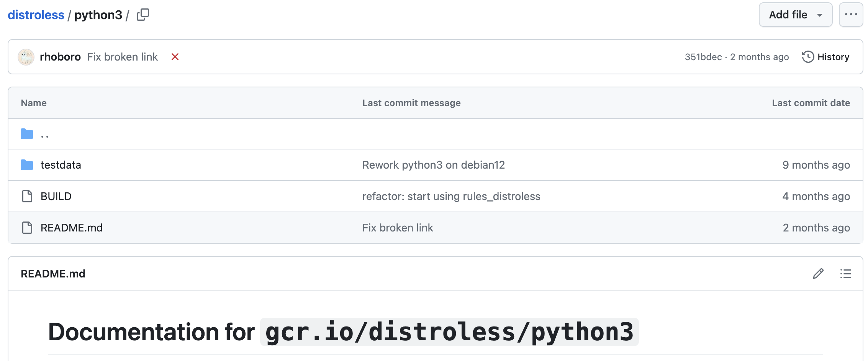Click the parent directory folder icon
Image resolution: width=868 pixels, height=361 pixels.
point(27,134)
